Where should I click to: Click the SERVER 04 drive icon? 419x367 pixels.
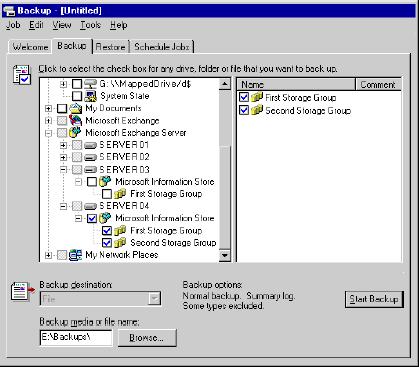90,206
